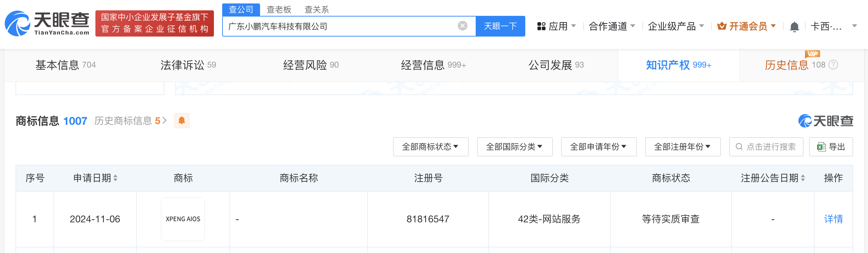Image resolution: width=868 pixels, height=253 pixels.
Task: Open the 全部注册年份 filter dropdown
Action: pos(683,147)
